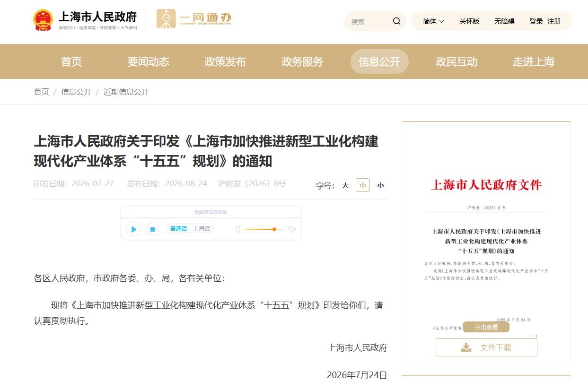Click the 无障碍语音播报 label
Image resolution: width=588 pixels, height=381 pixels.
[211, 212]
